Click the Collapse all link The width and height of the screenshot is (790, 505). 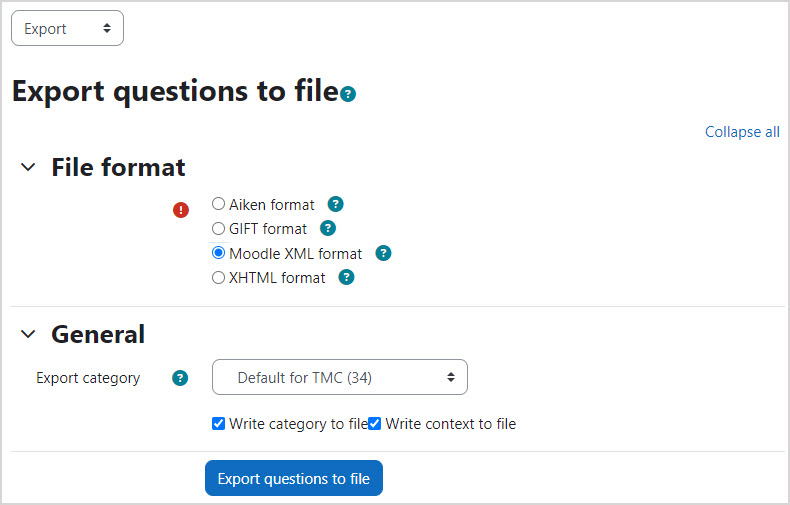click(x=742, y=132)
